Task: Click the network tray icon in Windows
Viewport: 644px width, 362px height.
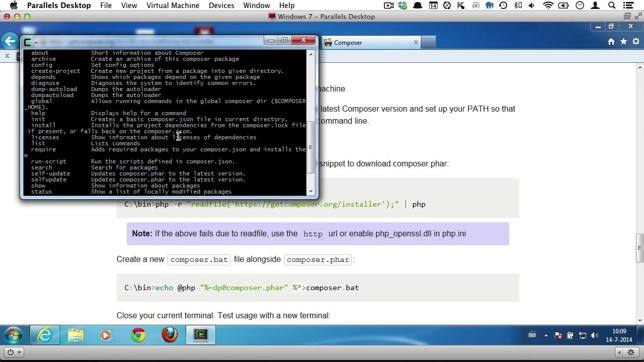Action: (x=583, y=336)
